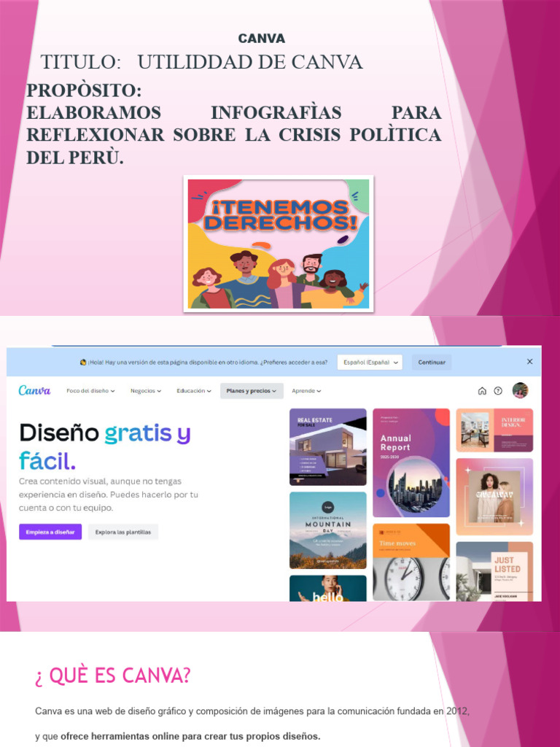Expand the Negocios menu
The image size is (560, 747).
coord(146,391)
